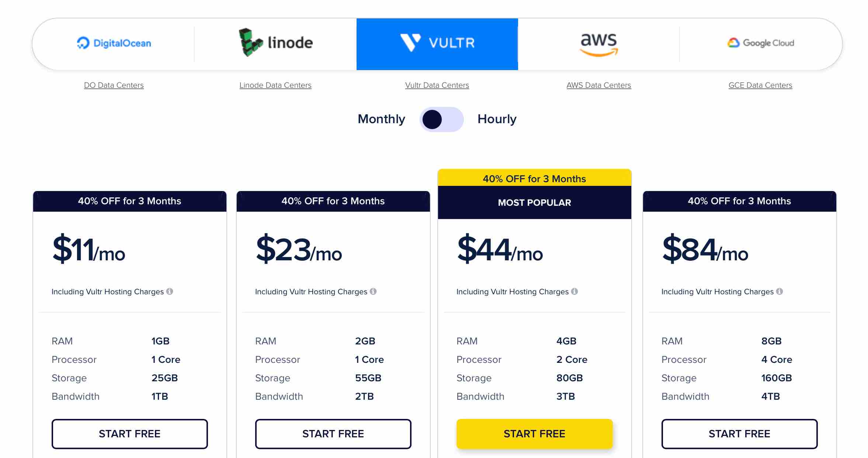
Task: Open Linode Data Centers link
Action: 275,85
